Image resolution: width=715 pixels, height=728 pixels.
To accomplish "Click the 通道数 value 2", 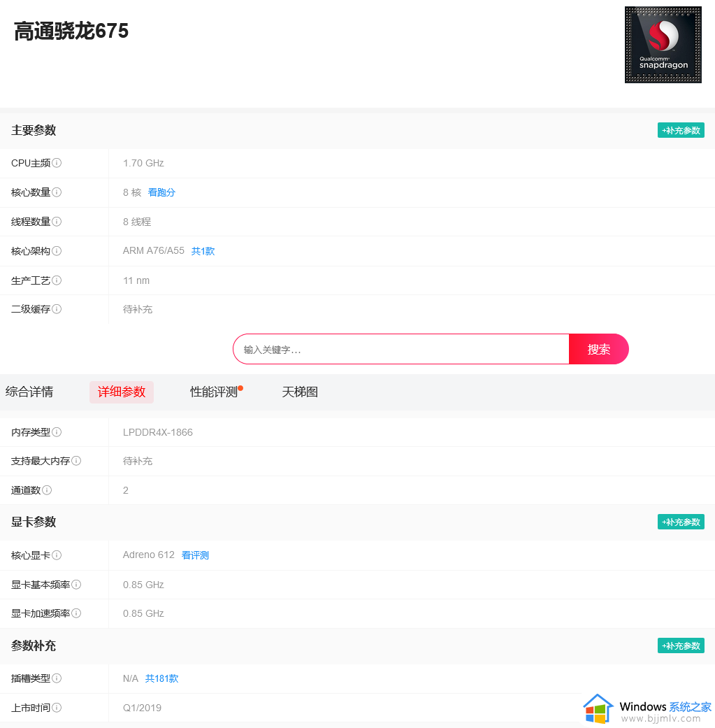I will [x=126, y=490].
